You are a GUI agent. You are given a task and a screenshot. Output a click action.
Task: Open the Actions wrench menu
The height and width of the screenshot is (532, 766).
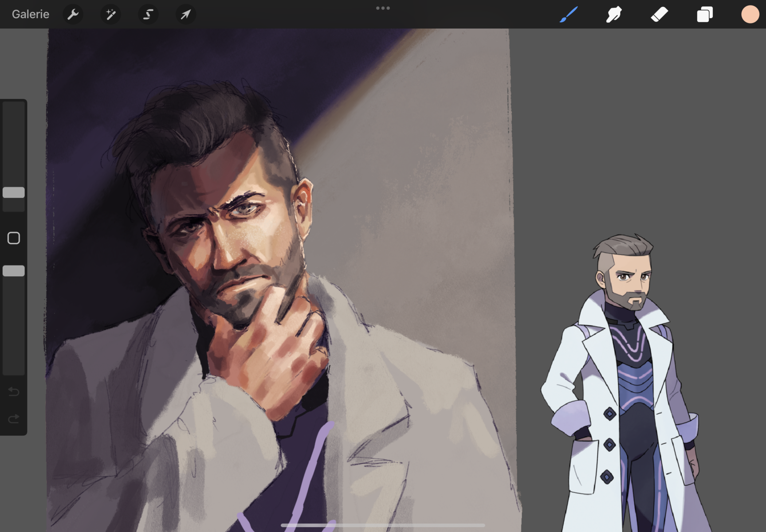coord(73,14)
